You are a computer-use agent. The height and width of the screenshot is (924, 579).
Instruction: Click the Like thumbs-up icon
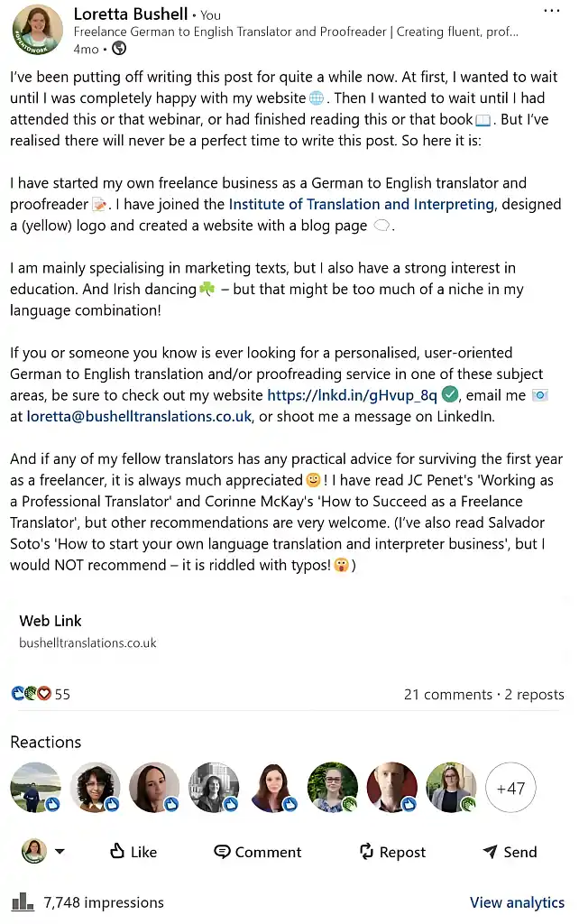click(117, 851)
